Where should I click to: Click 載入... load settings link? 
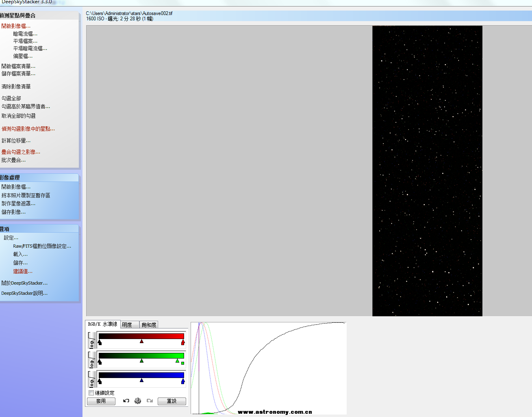[20, 254]
